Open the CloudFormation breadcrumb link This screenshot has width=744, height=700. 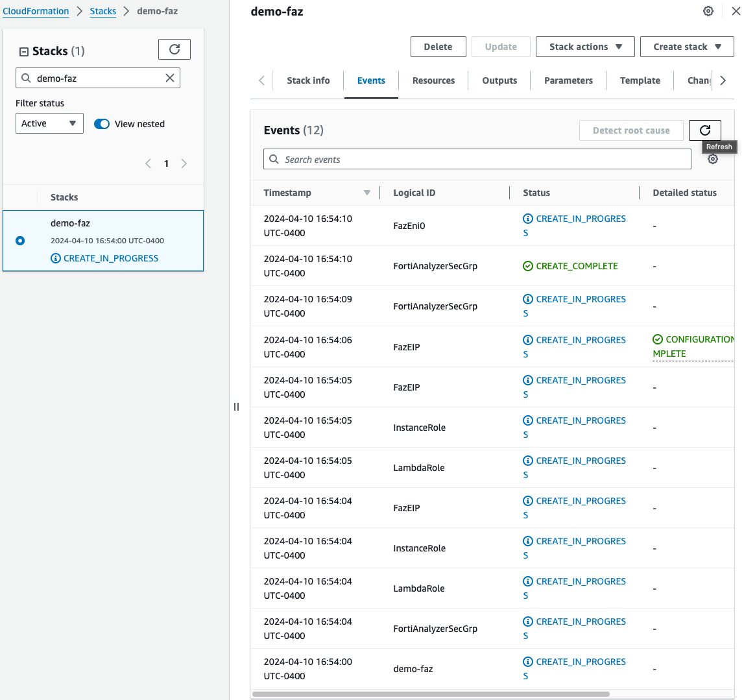click(36, 11)
